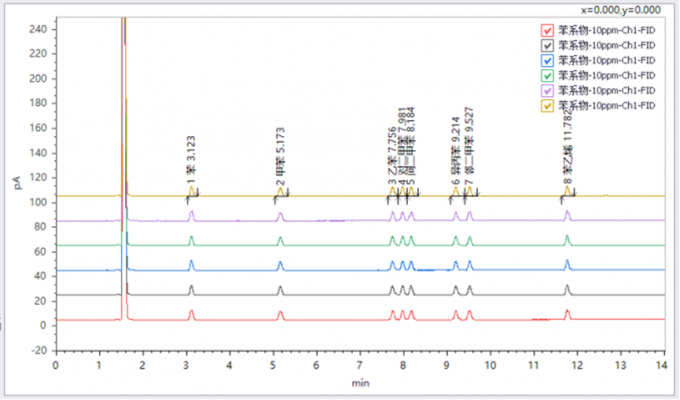The height and width of the screenshot is (400, 680).
Task: Uncheck the red trace legend checkbox
Action: [547, 29]
